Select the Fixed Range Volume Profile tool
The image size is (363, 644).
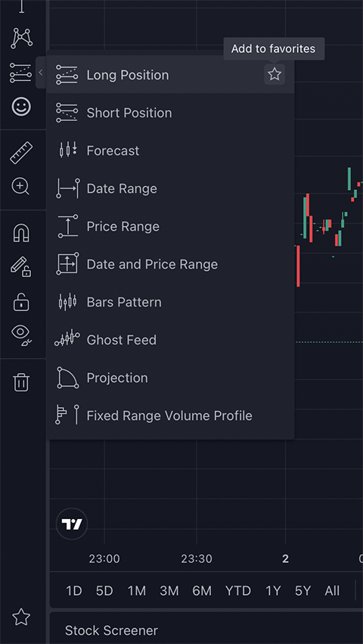(170, 415)
